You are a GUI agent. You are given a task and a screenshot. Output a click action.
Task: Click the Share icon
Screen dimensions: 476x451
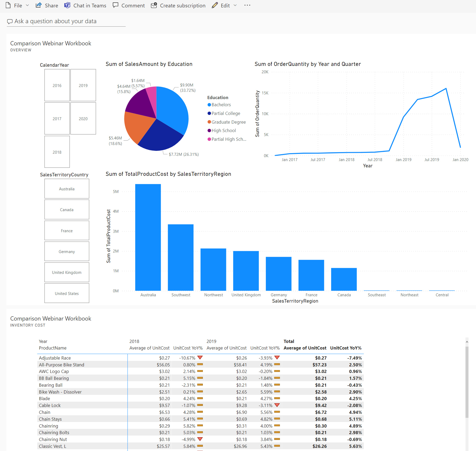pos(38,5)
